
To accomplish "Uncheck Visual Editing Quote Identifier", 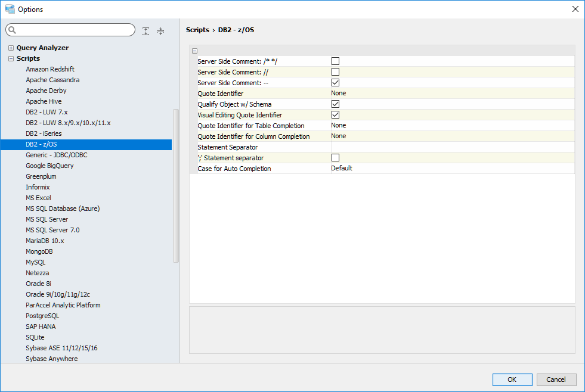I will tap(335, 115).
